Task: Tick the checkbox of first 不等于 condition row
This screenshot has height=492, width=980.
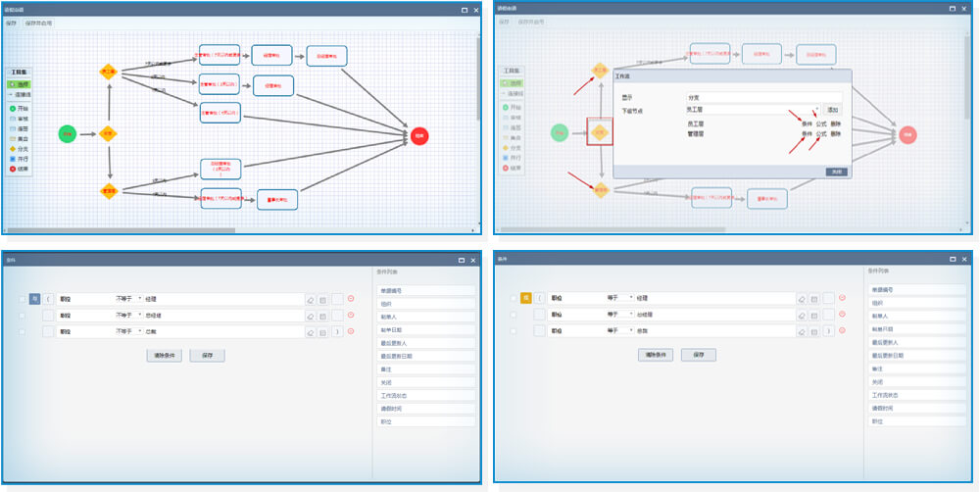Action: click(22, 299)
